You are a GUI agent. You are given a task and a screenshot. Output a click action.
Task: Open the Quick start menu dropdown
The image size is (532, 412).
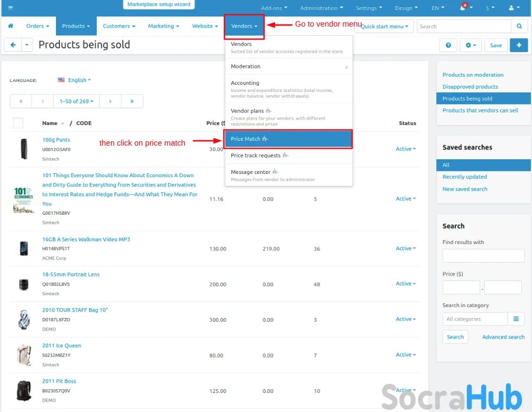[x=384, y=26]
